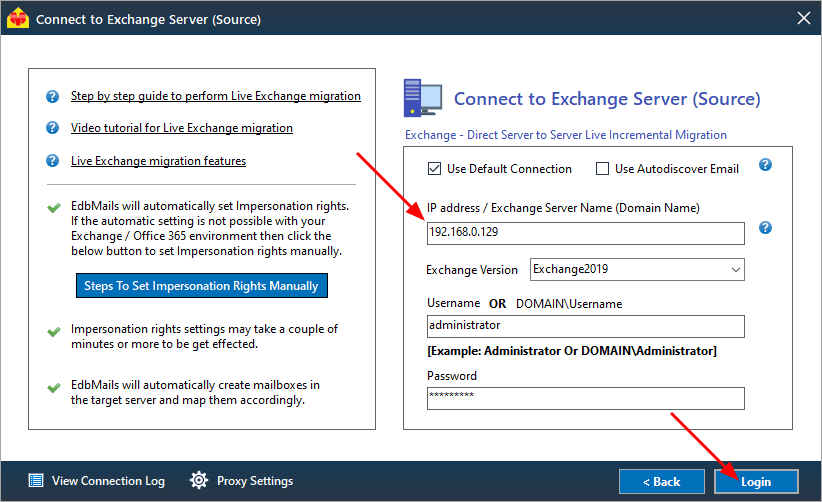This screenshot has height=502, width=822.
Task: Open Step by step guide migration link
Action: [x=215, y=96]
